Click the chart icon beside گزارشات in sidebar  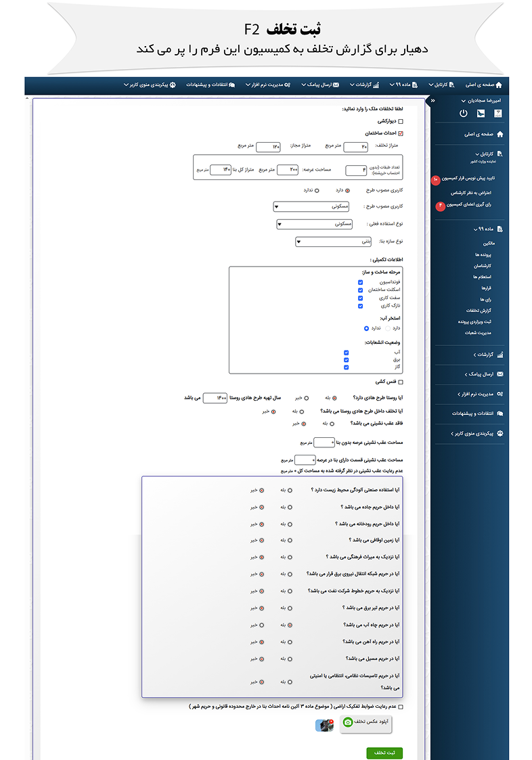point(500,354)
